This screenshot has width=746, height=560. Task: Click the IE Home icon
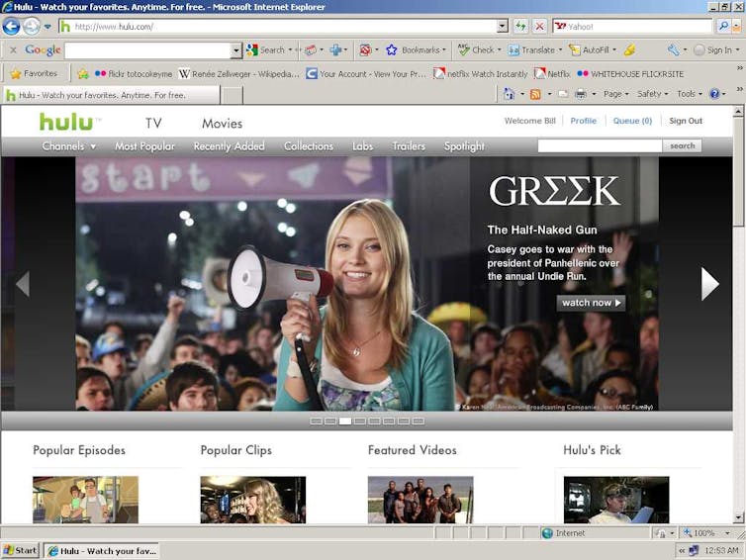(510, 94)
